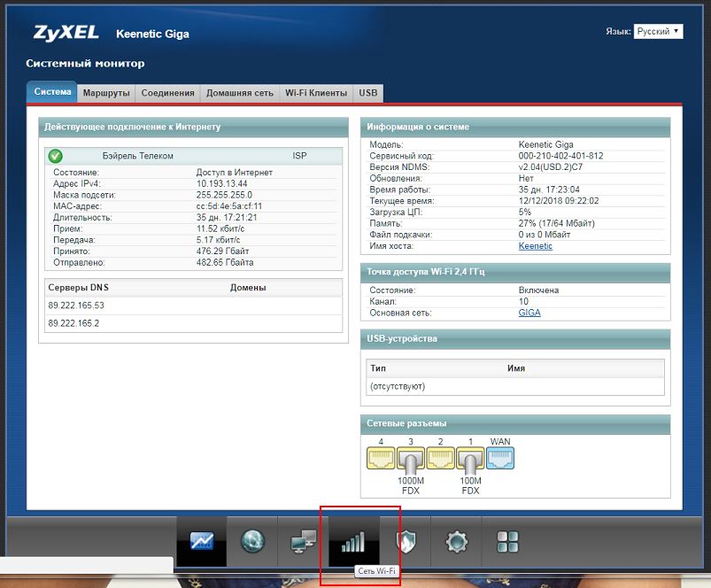The height and width of the screenshot is (588, 711).
Task: Open the Язык language dropdown
Action: pos(658,31)
